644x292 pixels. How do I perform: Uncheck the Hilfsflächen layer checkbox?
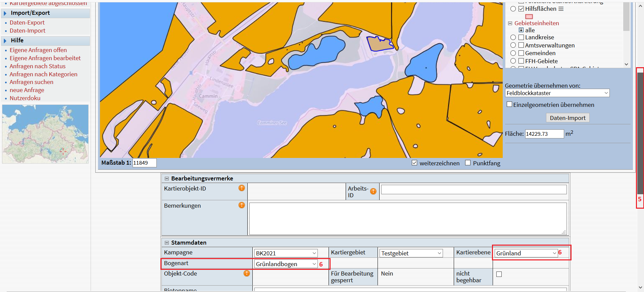coord(521,9)
